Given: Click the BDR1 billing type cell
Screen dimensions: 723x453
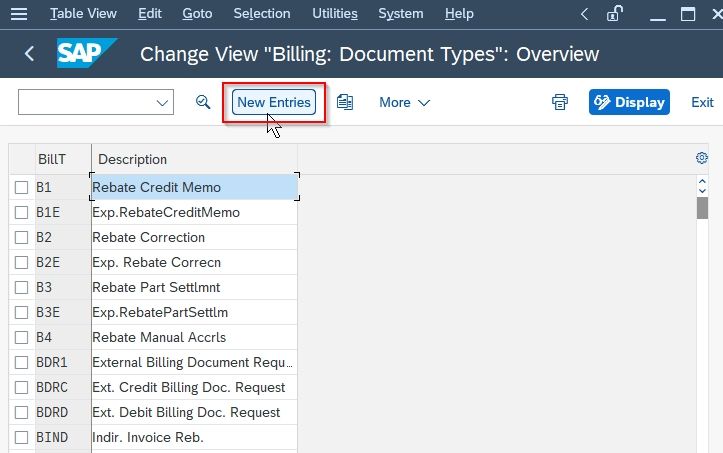Looking at the screenshot, I should (63, 362).
